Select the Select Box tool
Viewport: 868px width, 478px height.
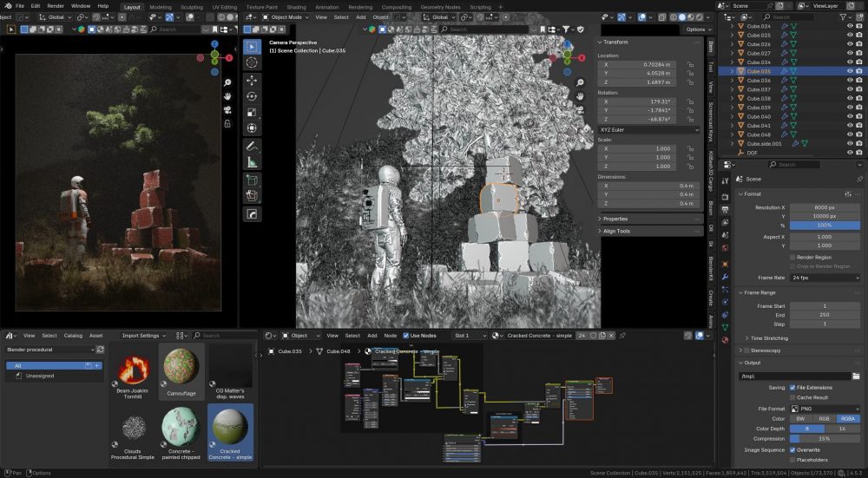pyautogui.click(x=252, y=47)
